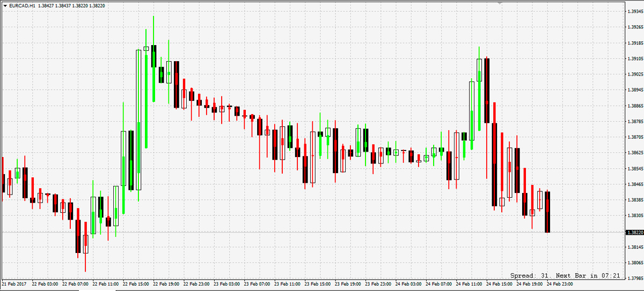Select the 21 Feb 2017 date label
Screen dimensions: 644x291
coord(14,283)
